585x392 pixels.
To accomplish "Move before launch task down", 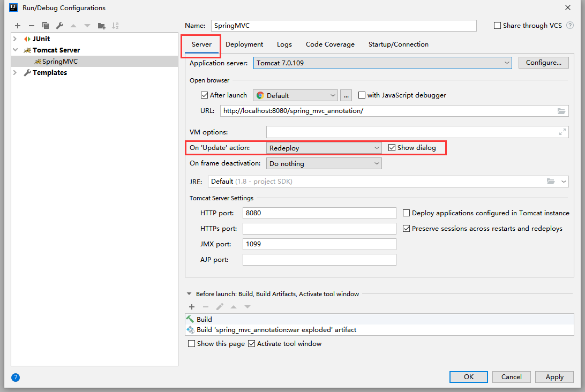I will click(x=247, y=307).
